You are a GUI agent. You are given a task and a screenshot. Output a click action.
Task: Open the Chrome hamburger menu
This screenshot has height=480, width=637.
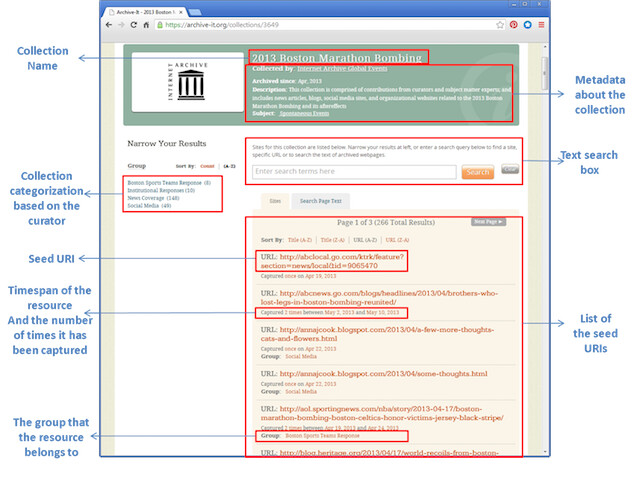coord(542,25)
